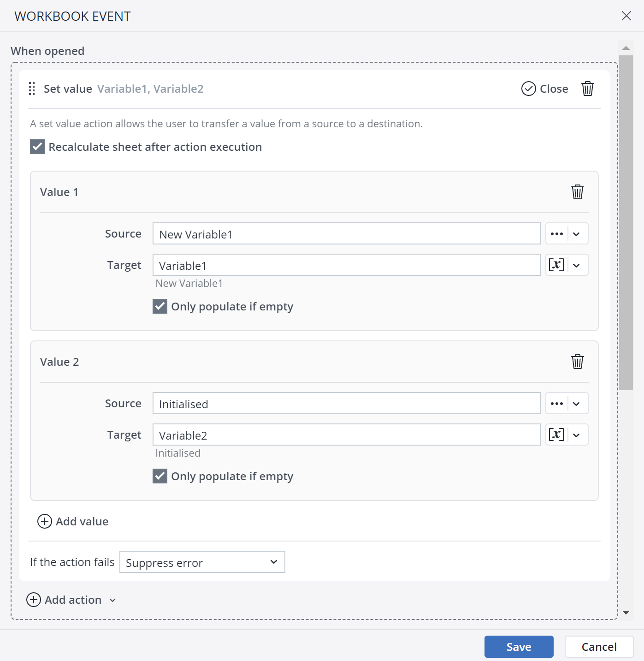Open source type dropdown arrow for Value 2
Viewport: 644px width, 661px height.
pyautogui.click(x=577, y=404)
